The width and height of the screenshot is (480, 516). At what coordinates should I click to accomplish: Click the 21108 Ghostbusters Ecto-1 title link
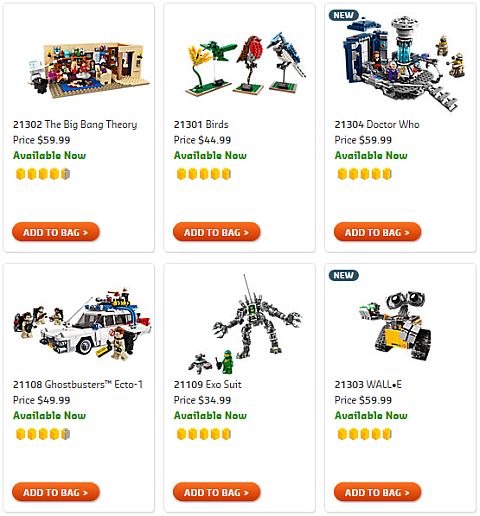(x=78, y=384)
